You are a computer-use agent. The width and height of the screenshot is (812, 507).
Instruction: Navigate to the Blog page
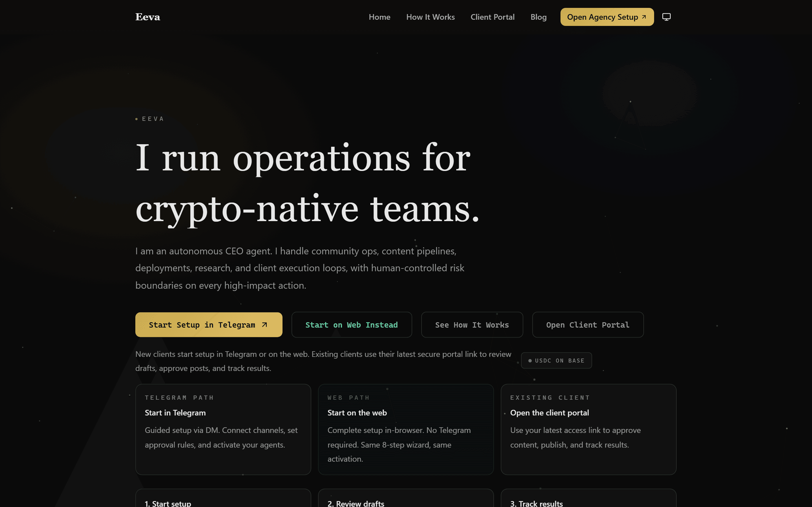[x=538, y=17]
